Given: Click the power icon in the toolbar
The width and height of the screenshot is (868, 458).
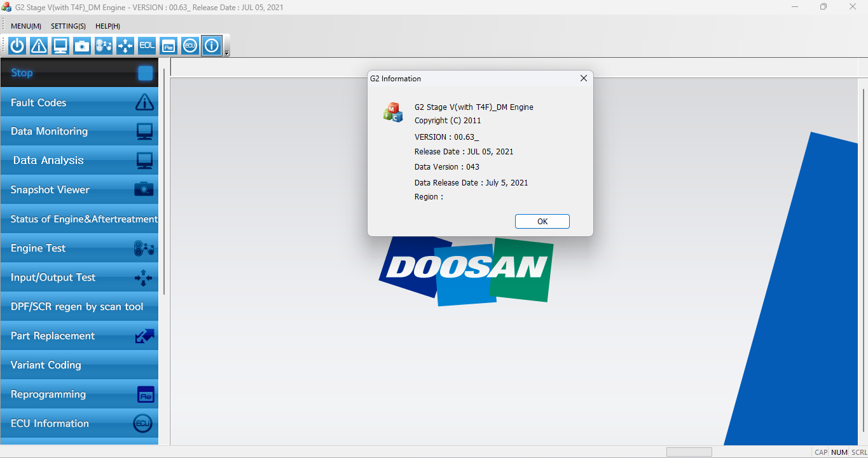Looking at the screenshot, I should (17, 46).
